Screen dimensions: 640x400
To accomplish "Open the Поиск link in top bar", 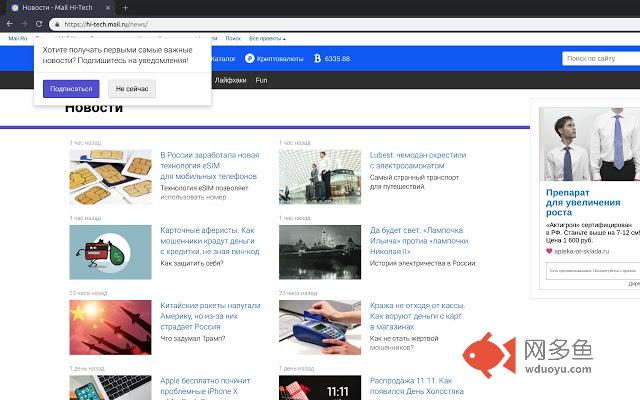I will 233,38.
